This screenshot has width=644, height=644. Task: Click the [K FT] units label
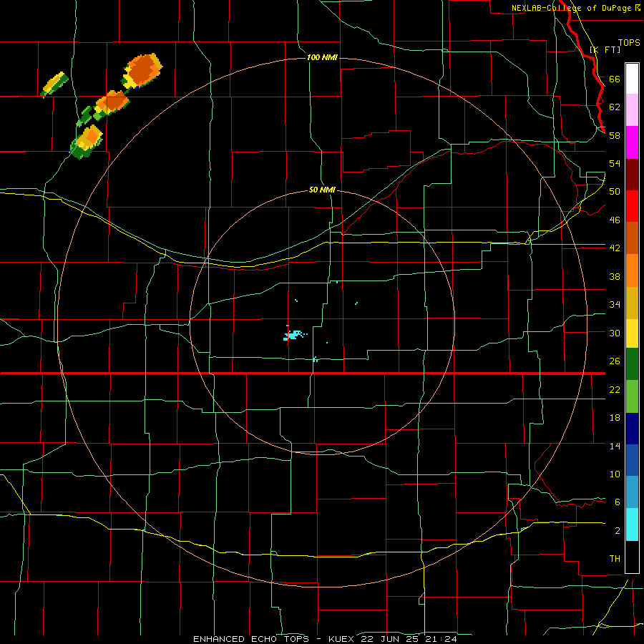coord(605,49)
